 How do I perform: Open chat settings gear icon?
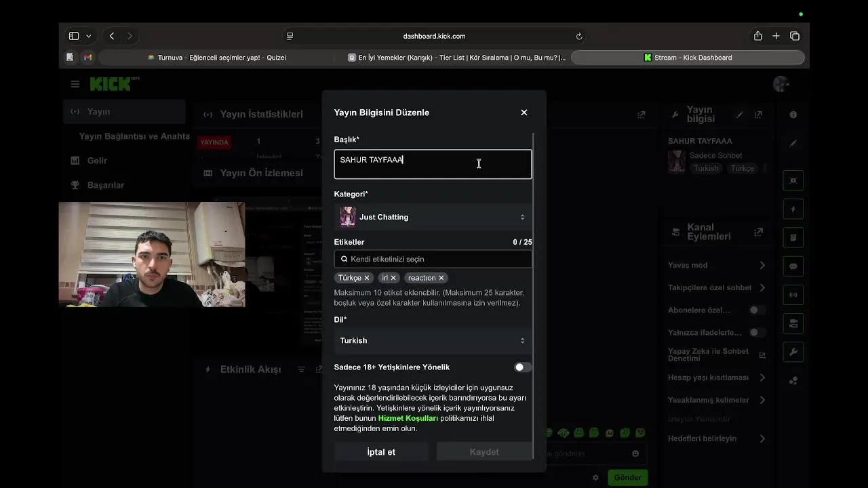tap(595, 478)
